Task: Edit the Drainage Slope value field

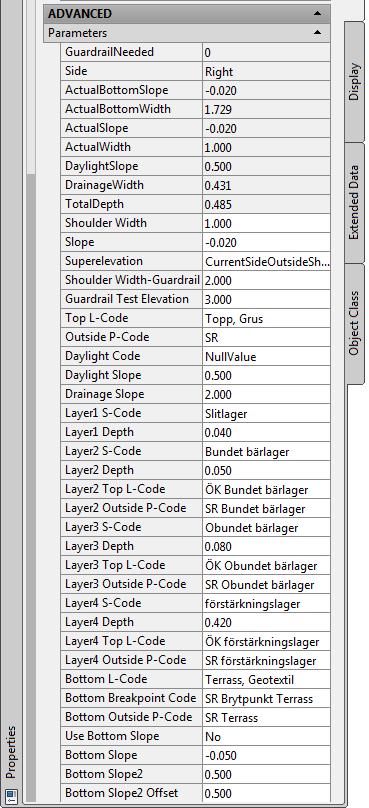Action: coord(266,395)
